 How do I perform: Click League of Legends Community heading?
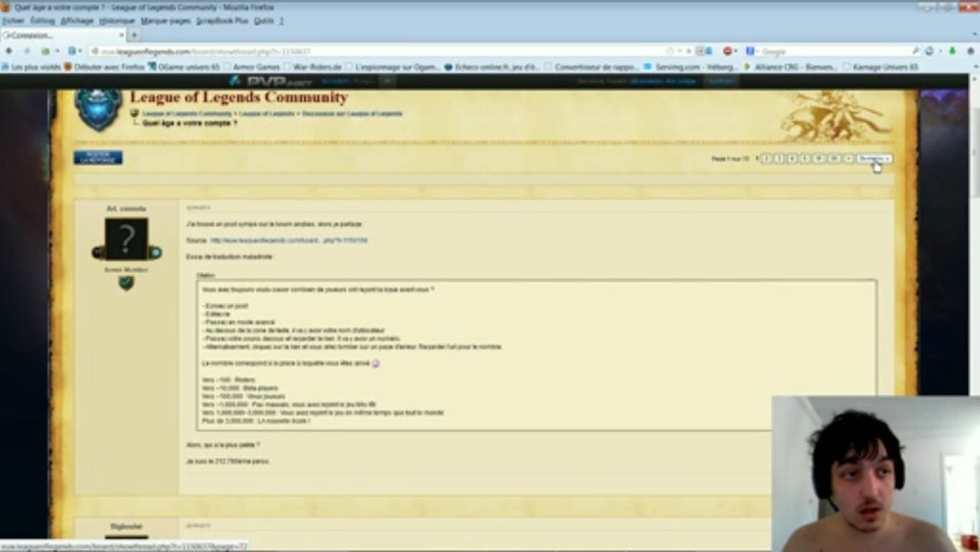(x=238, y=97)
